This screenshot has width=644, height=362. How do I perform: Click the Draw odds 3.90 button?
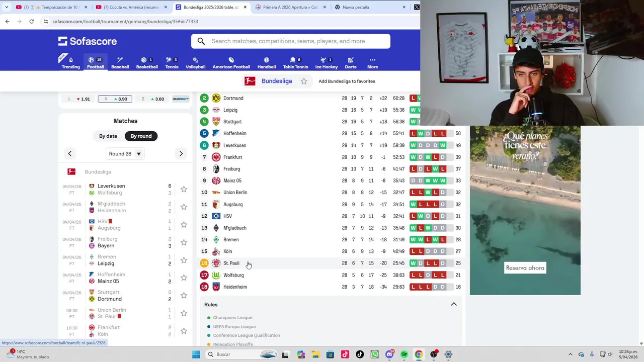[115, 99]
